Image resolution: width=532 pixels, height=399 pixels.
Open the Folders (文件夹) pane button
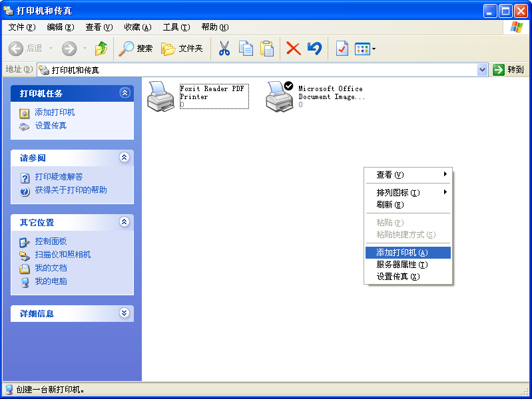click(x=182, y=49)
